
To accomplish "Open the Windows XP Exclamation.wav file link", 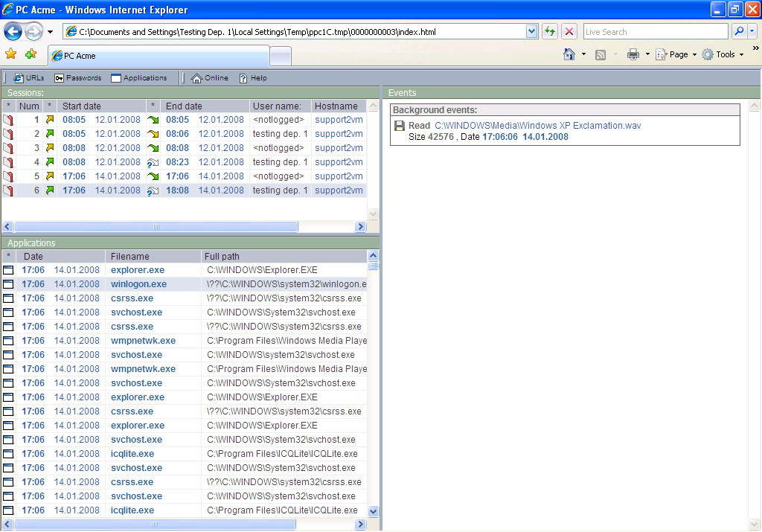I will pyautogui.click(x=537, y=126).
